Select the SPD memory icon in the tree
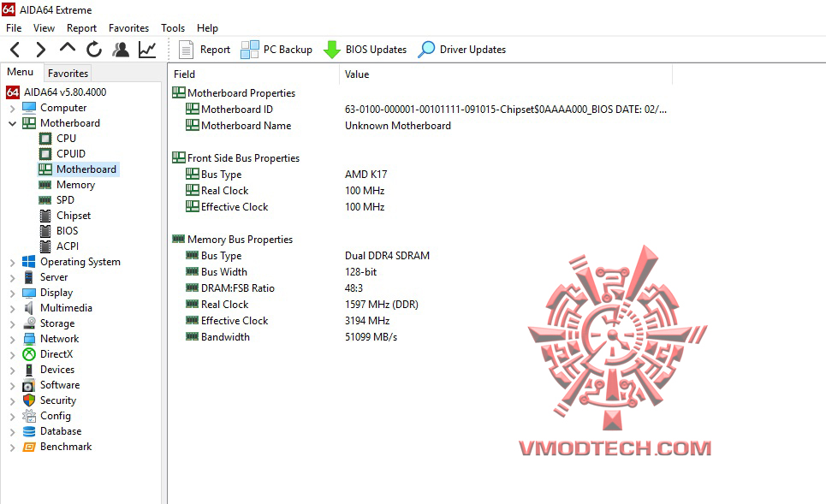The image size is (826, 504). coord(45,200)
